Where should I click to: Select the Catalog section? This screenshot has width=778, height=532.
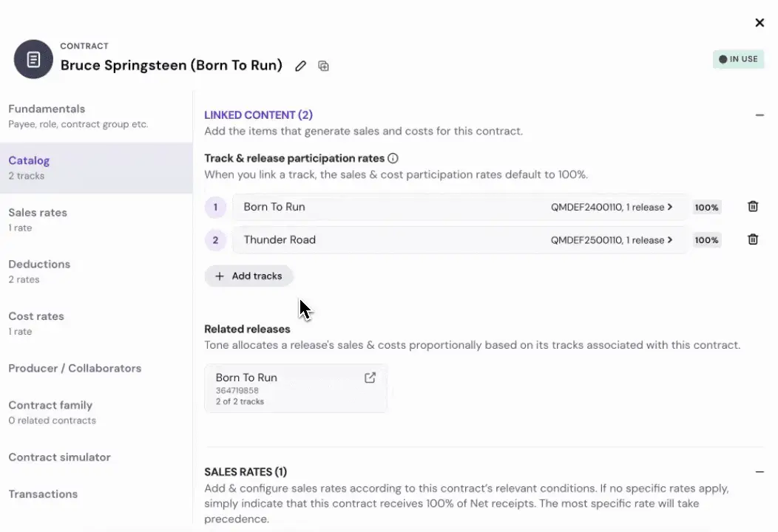pyautogui.click(x=96, y=168)
